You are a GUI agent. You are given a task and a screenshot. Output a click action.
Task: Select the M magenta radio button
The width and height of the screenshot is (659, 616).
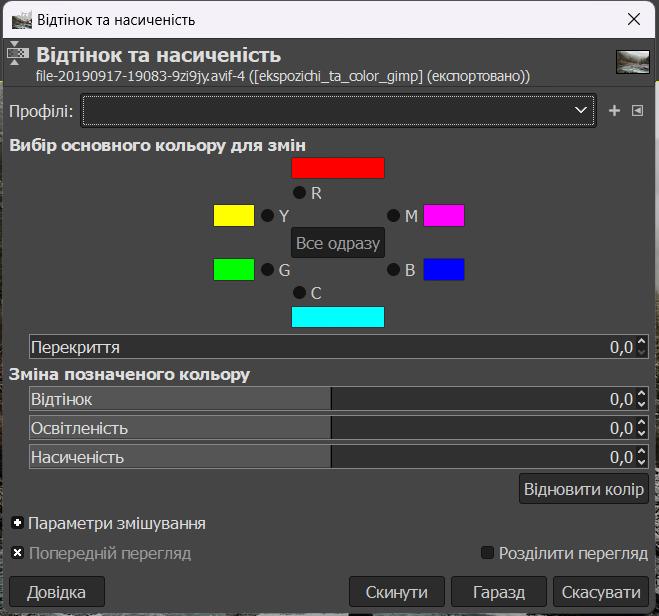(393, 216)
